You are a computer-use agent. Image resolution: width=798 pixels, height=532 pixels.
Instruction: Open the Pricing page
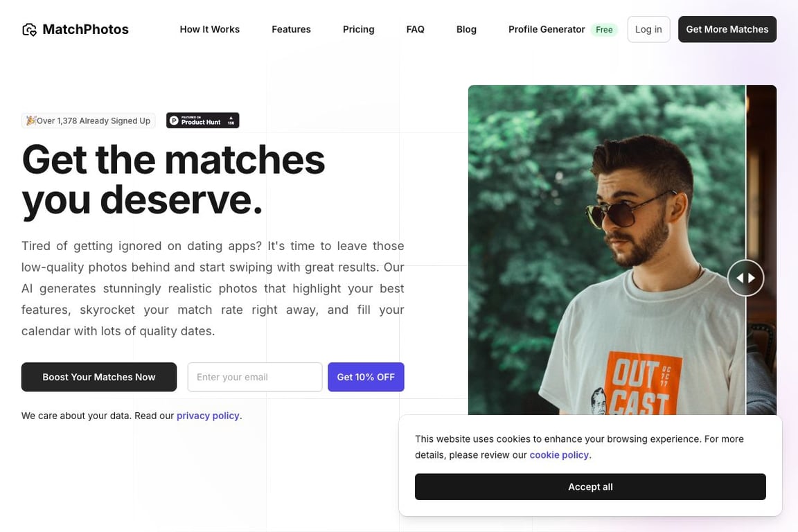pyautogui.click(x=359, y=30)
